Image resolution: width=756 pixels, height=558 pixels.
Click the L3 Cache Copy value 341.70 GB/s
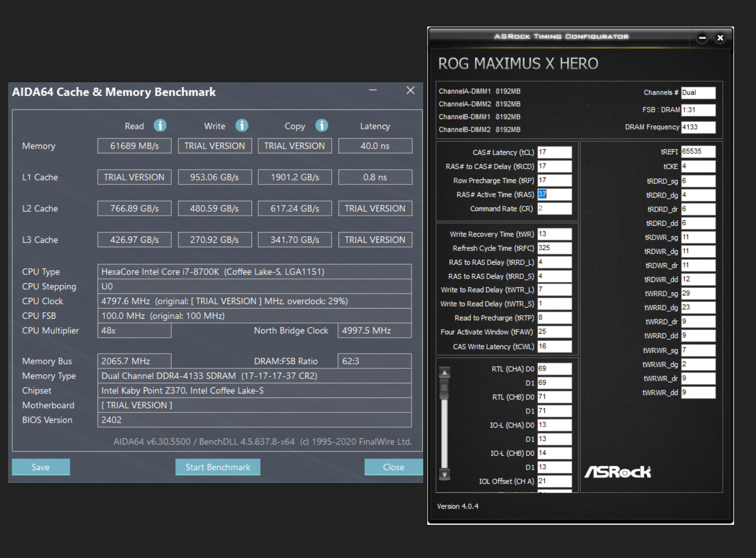pos(295,240)
